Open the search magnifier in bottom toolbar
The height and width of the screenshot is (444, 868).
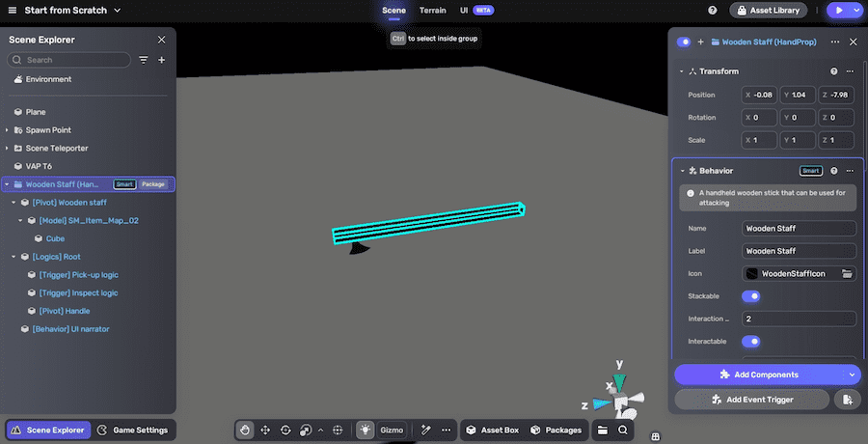pyautogui.click(x=624, y=430)
